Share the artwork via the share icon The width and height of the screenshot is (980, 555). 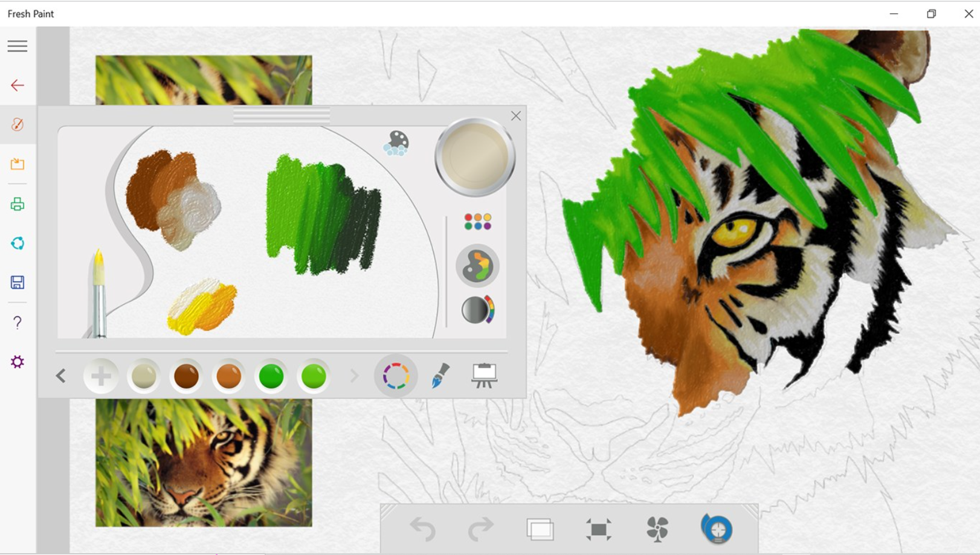coord(18,243)
